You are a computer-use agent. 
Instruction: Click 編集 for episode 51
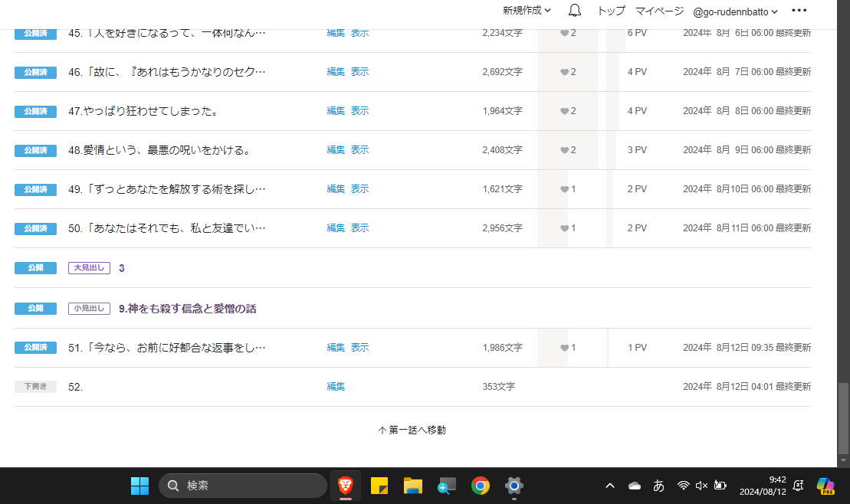coord(336,348)
